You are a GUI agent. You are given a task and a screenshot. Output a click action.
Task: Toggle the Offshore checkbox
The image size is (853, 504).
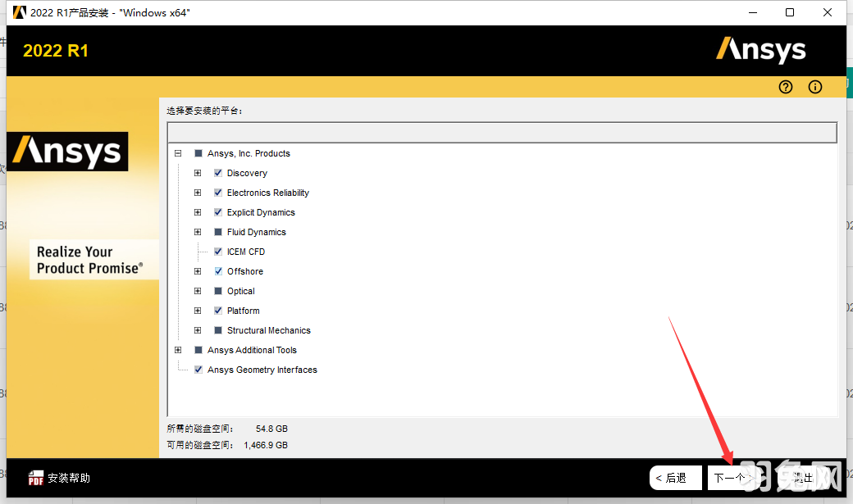point(217,271)
